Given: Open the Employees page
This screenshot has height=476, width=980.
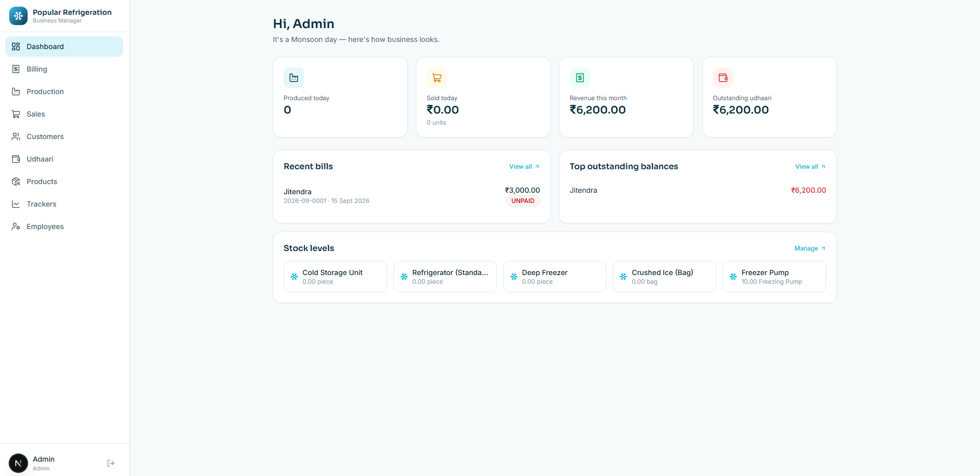Looking at the screenshot, I should (64, 226).
